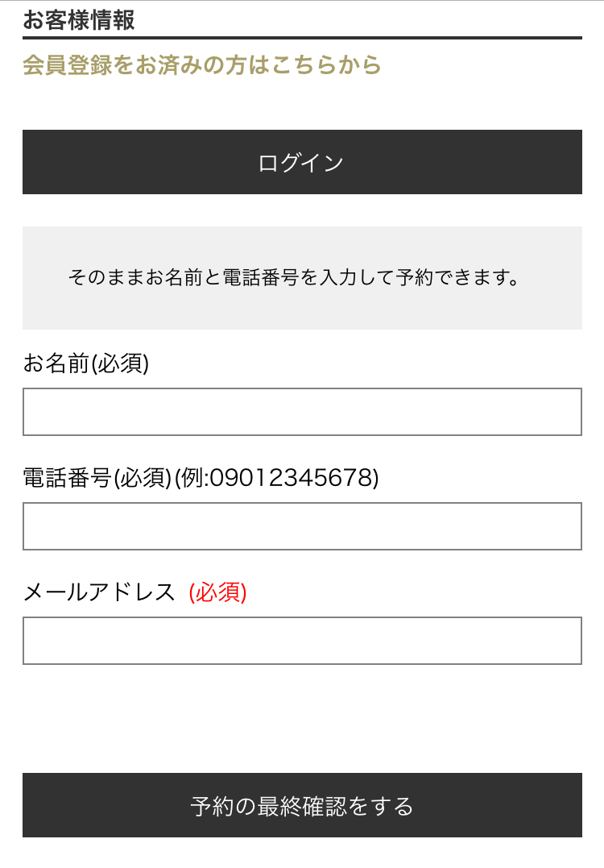
Task: Click the (必須) text after お名前
Action: click(x=120, y=364)
